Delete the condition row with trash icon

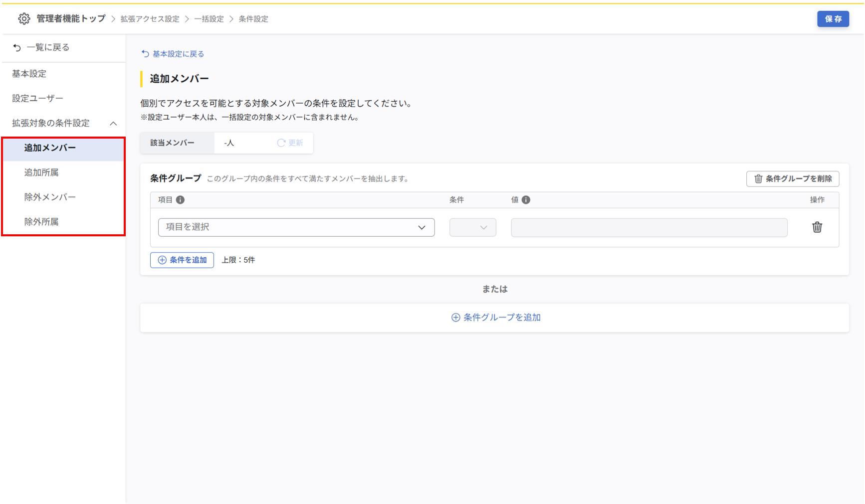(817, 227)
